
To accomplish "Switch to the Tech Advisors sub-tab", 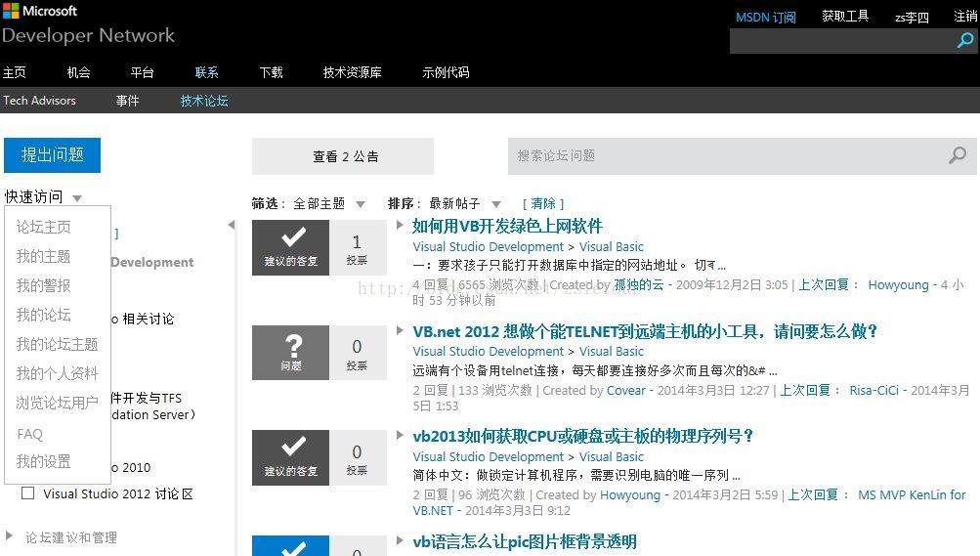I will (39, 101).
